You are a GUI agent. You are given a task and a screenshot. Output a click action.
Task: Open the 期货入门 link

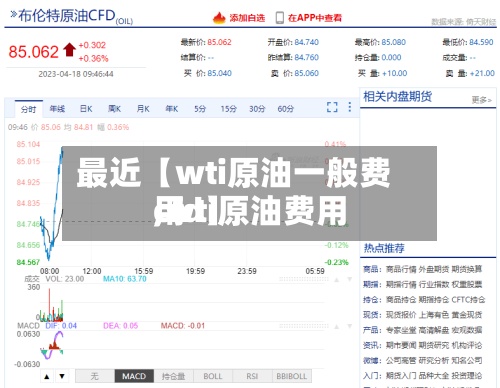[401, 376]
